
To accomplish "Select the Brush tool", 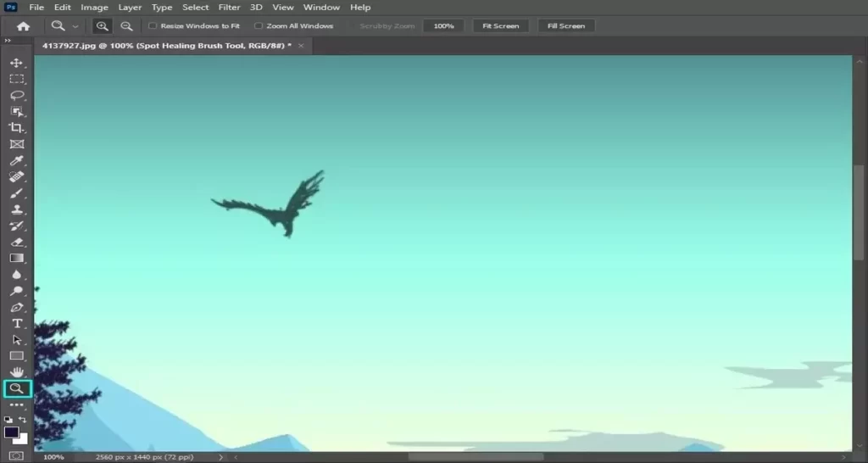I will (x=17, y=193).
